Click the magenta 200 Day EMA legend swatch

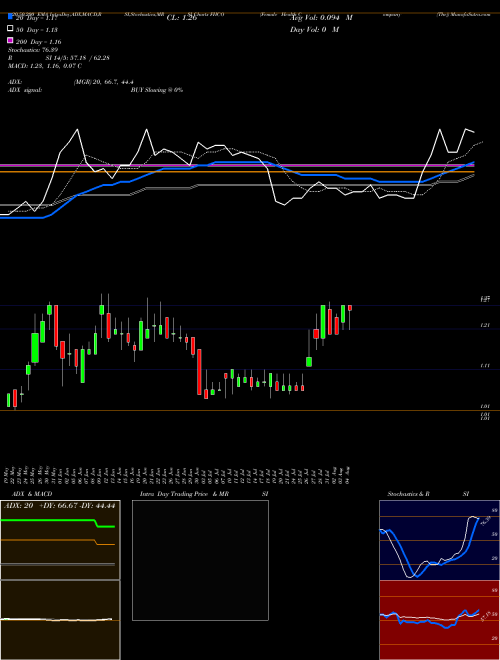click(10, 41)
